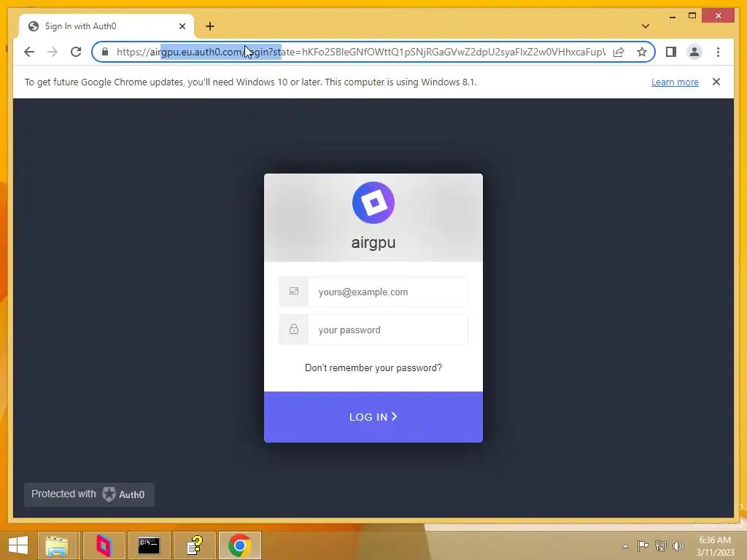This screenshot has width=747, height=560.
Task: View site info via the padlock icon
Action: (x=105, y=52)
